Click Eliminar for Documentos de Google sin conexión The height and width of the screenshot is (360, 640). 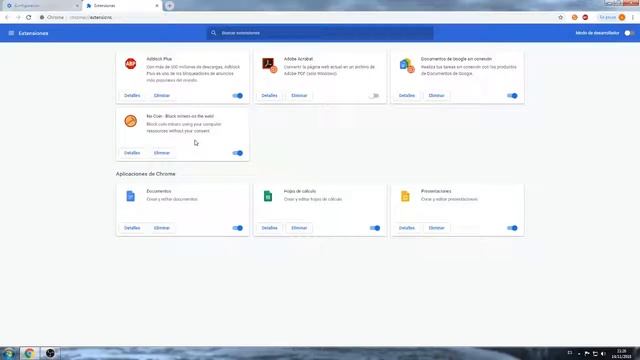point(436,96)
